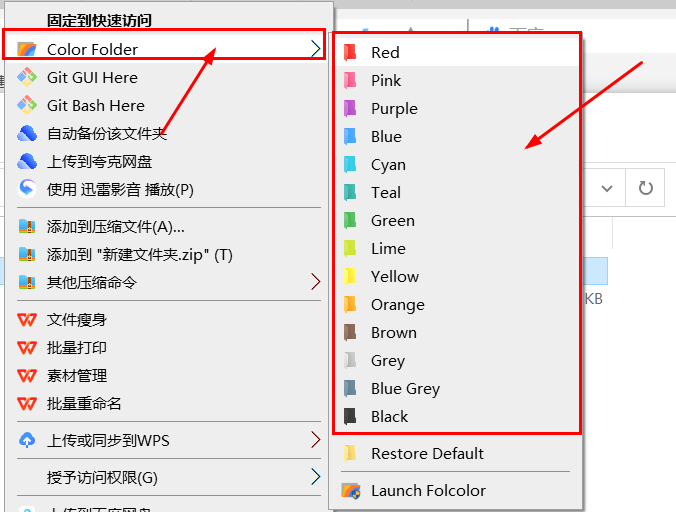Open the address bar history dropdown
Image resolution: width=676 pixels, height=512 pixels.
(607, 187)
